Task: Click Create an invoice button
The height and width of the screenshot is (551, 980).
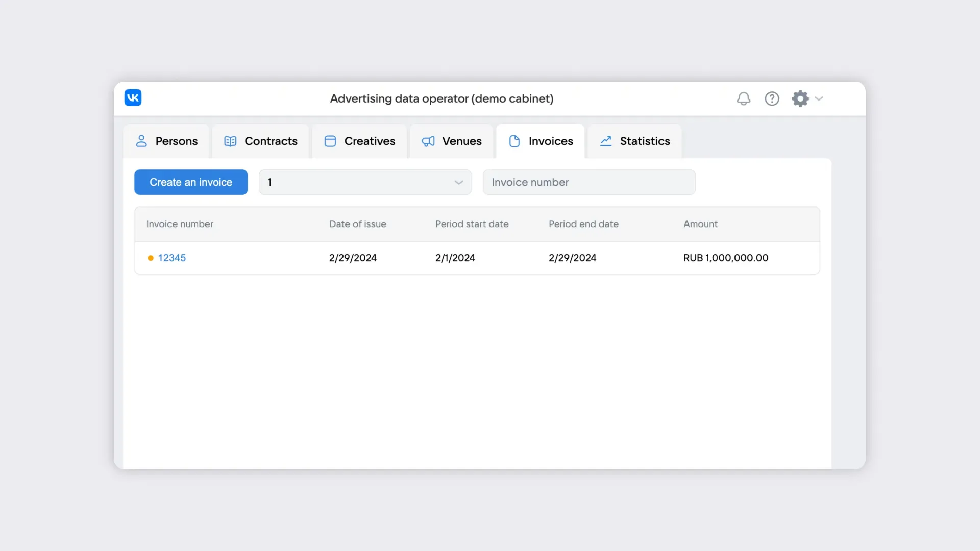Action: [191, 182]
